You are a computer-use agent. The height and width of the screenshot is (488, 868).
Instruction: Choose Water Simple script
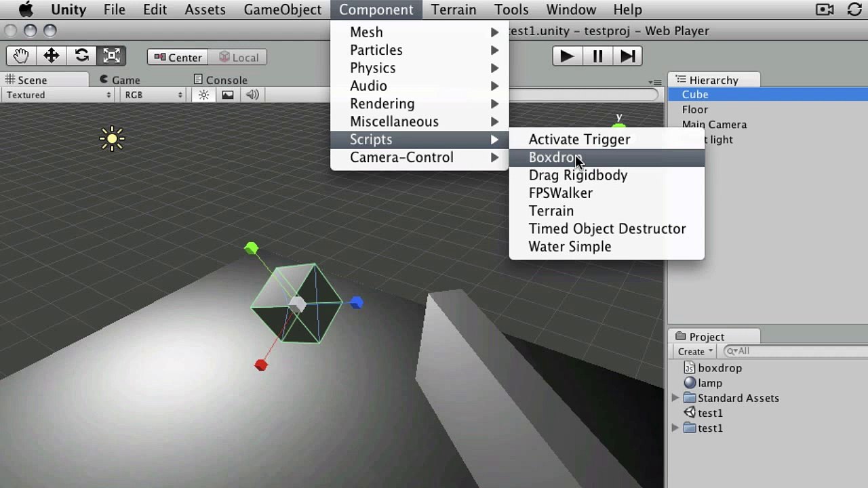tap(607, 247)
